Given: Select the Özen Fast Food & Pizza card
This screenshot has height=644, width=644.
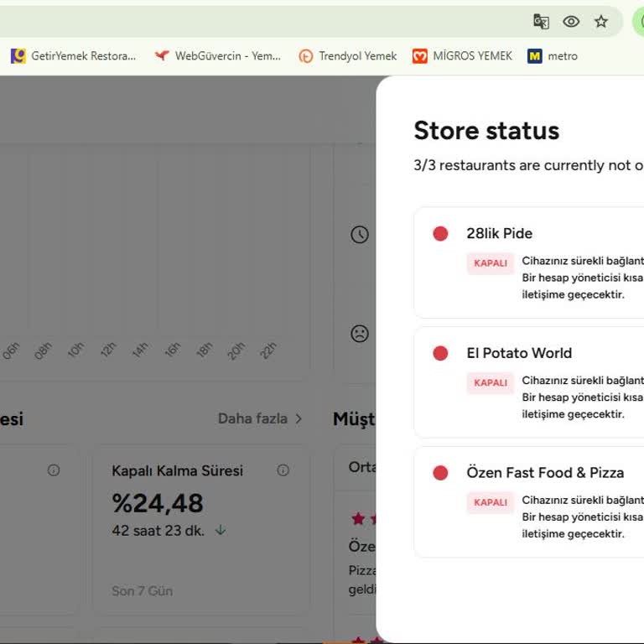Looking at the screenshot, I should [x=528, y=501].
